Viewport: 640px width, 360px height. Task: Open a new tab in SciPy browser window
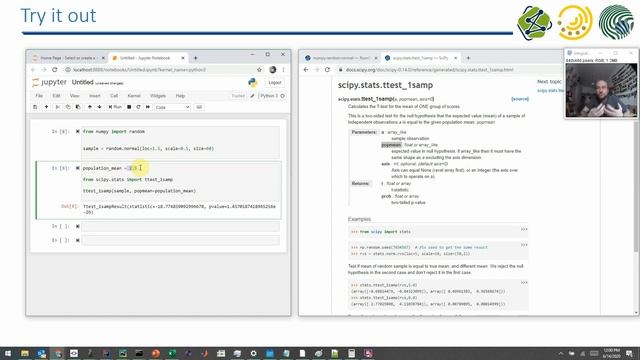468,58
